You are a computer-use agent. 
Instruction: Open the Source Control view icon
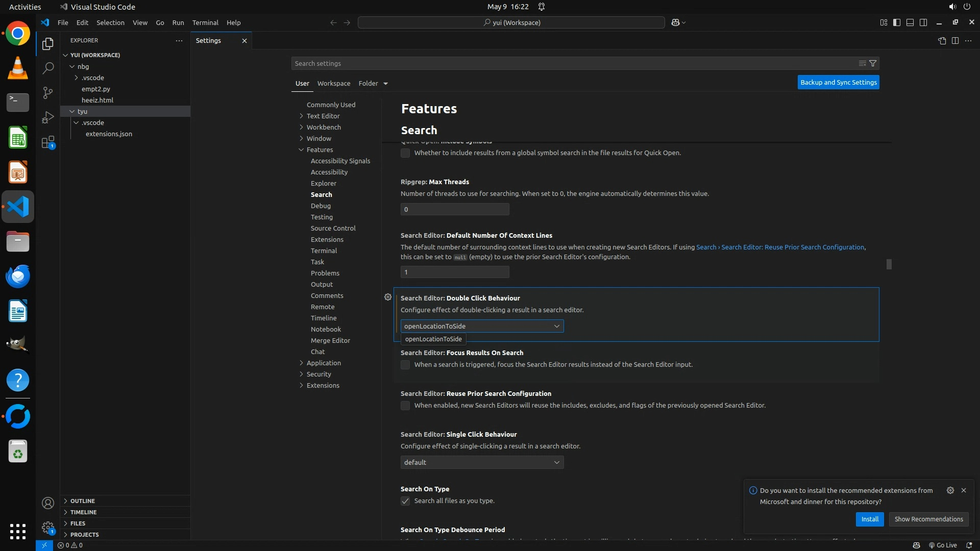click(x=47, y=93)
